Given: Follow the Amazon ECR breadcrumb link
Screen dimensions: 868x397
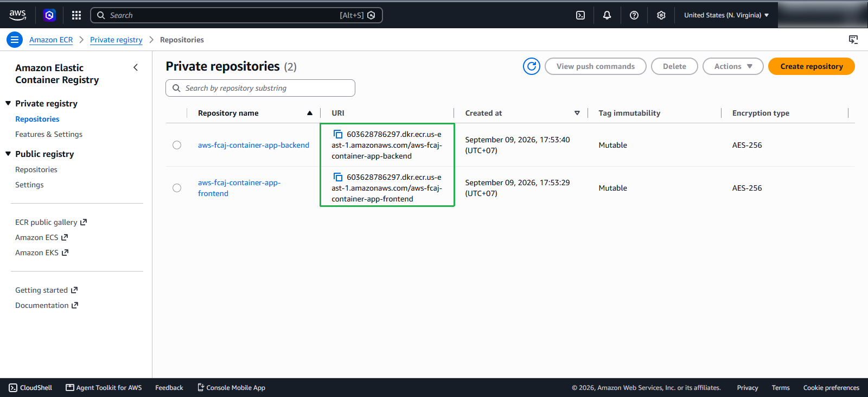Looking at the screenshot, I should [51, 40].
